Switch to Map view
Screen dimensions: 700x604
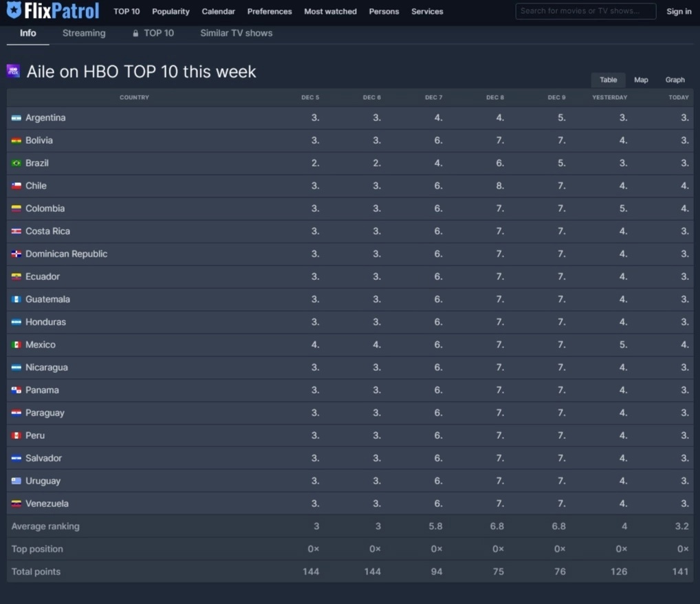(x=641, y=80)
